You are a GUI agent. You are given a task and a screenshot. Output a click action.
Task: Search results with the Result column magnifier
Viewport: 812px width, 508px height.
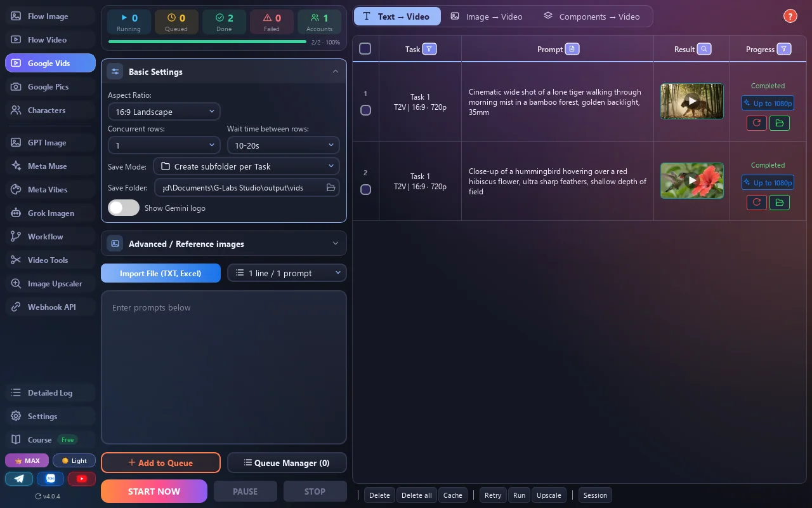[704, 49]
